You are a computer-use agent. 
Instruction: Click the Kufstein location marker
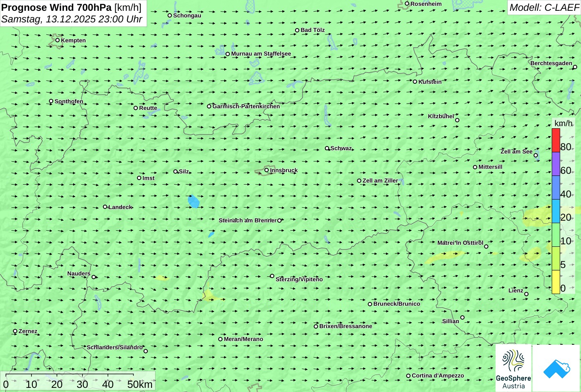click(x=415, y=82)
